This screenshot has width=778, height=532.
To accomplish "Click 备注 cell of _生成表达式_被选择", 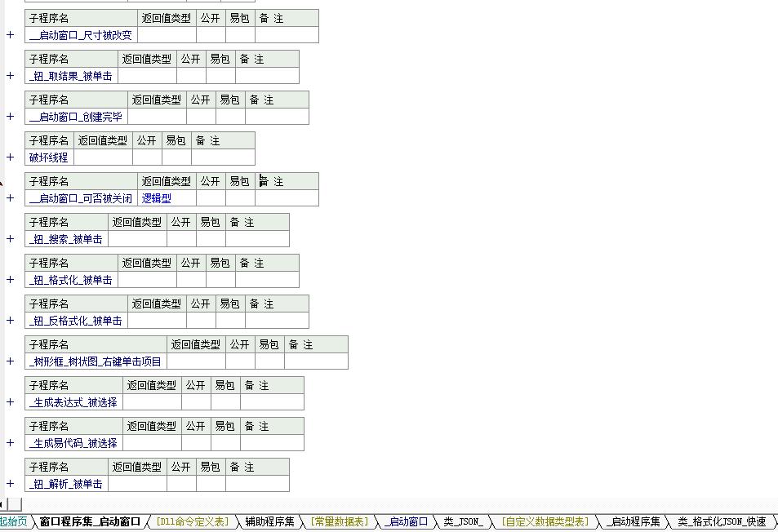I will click(273, 402).
